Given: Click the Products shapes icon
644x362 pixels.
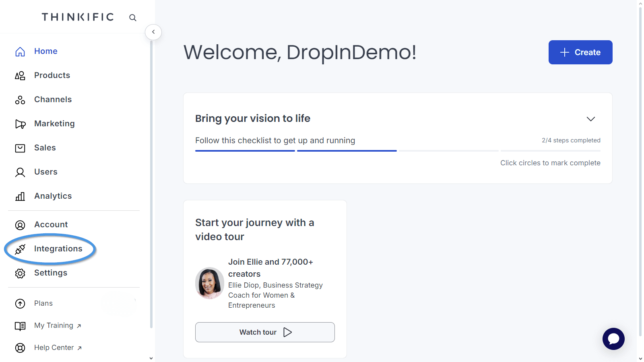Looking at the screenshot, I should coord(20,76).
